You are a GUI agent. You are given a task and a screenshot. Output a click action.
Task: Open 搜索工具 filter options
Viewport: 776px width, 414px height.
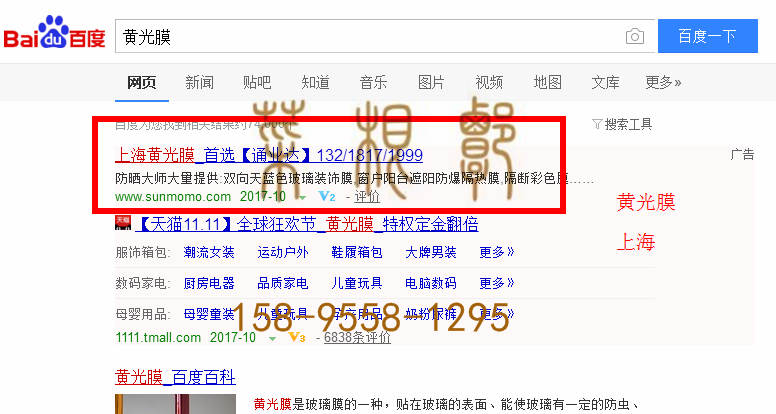(x=622, y=124)
